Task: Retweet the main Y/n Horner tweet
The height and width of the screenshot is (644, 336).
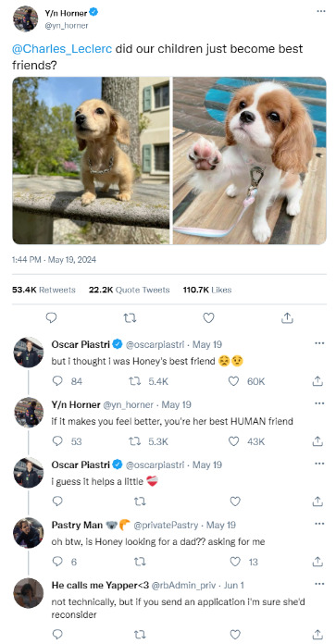Action: (130, 317)
